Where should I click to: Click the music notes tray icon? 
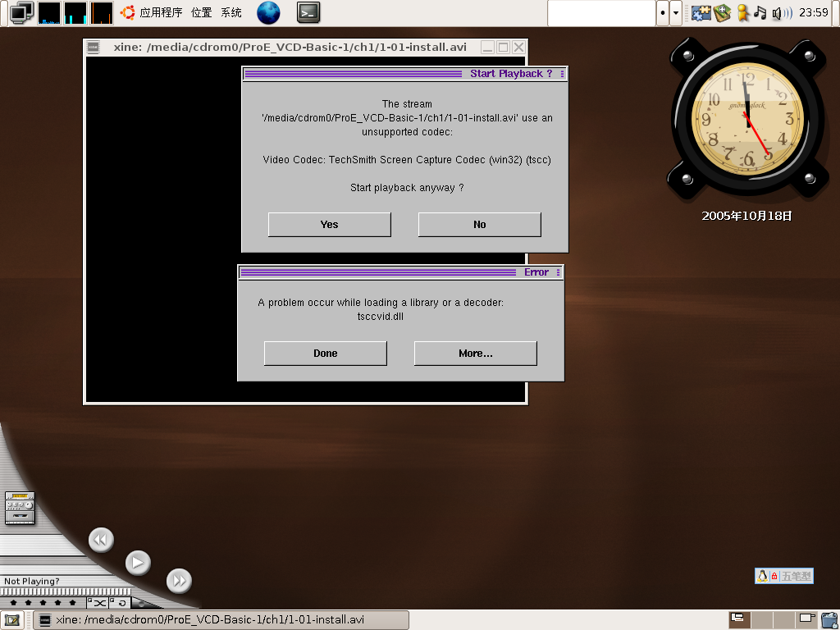760,13
